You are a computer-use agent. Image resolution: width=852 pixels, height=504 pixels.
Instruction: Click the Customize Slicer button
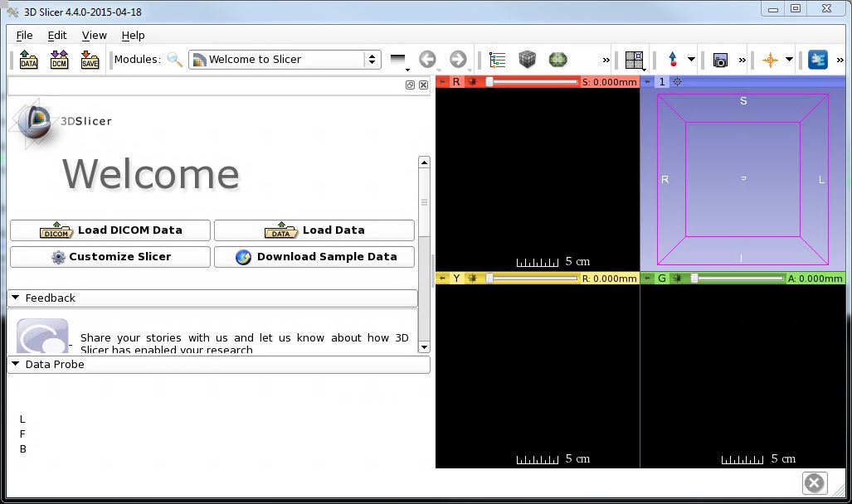[x=110, y=257]
